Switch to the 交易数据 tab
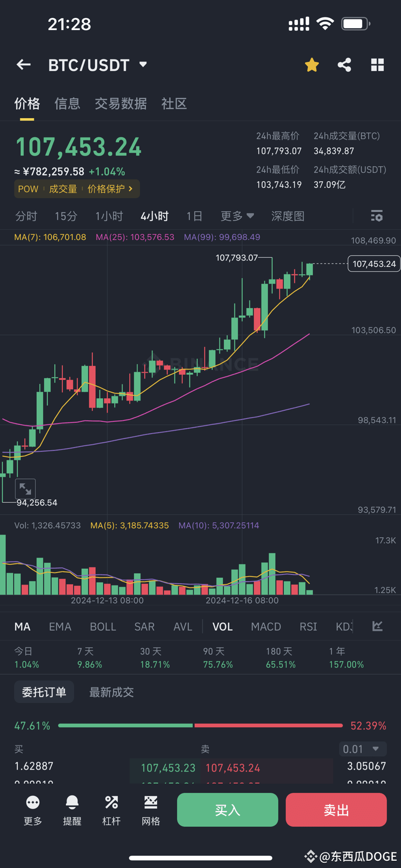Screen dimensions: 401x868 121,104
